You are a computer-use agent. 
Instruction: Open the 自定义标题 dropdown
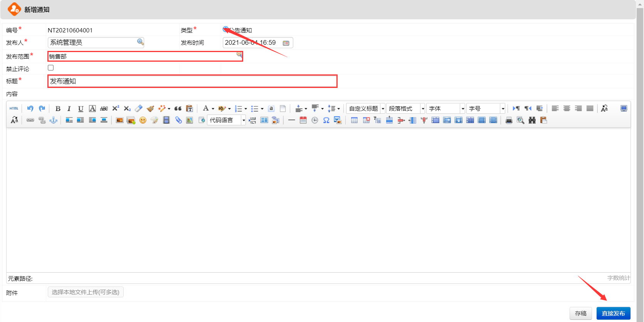click(x=365, y=108)
